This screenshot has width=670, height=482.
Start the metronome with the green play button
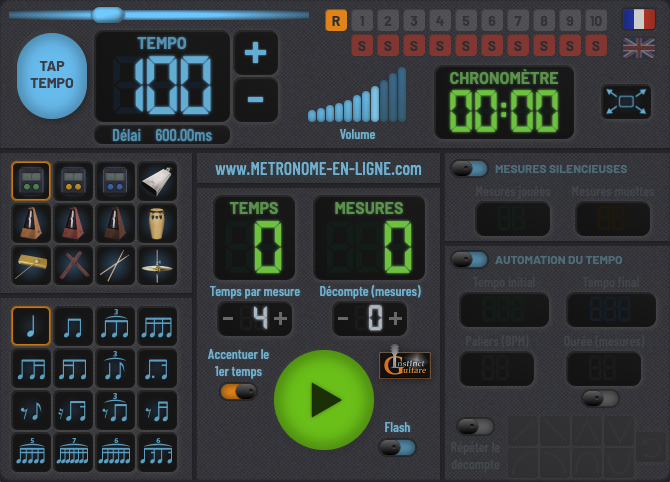[x=323, y=399]
